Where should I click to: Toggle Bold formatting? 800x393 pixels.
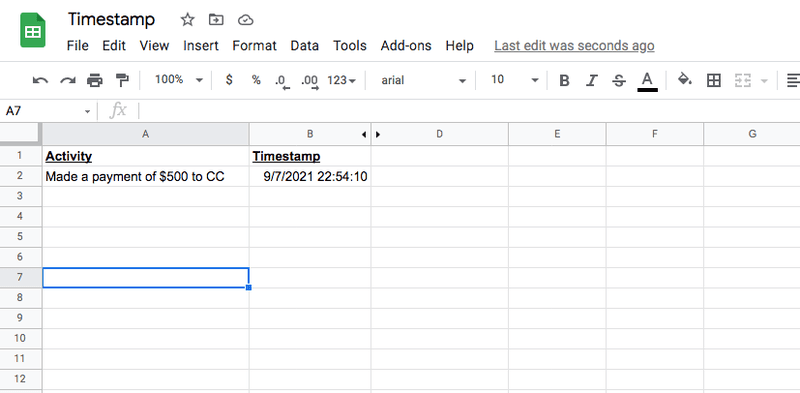564,80
